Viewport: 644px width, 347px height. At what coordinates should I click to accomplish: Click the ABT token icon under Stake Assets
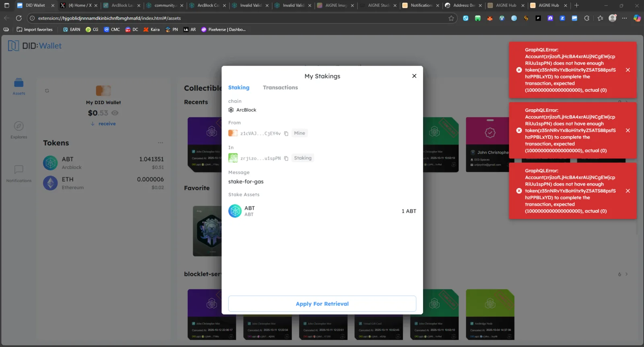235,211
